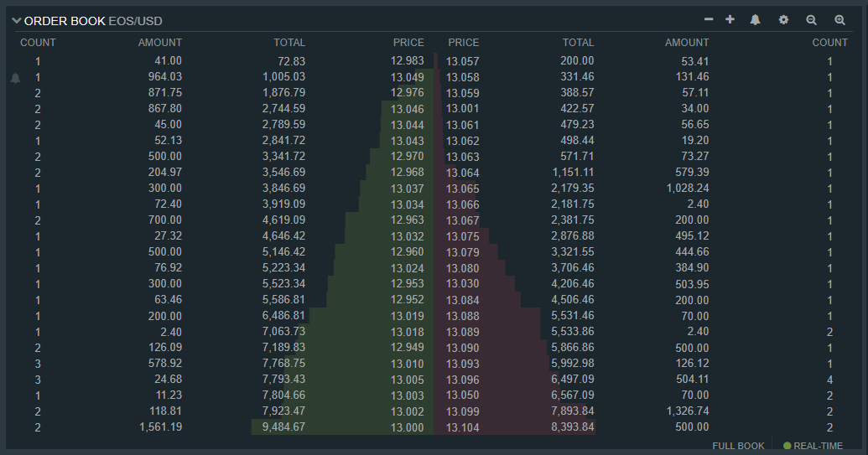This screenshot has width=868, height=455.
Task: Open price alerts bell in header
Action: [x=755, y=20]
